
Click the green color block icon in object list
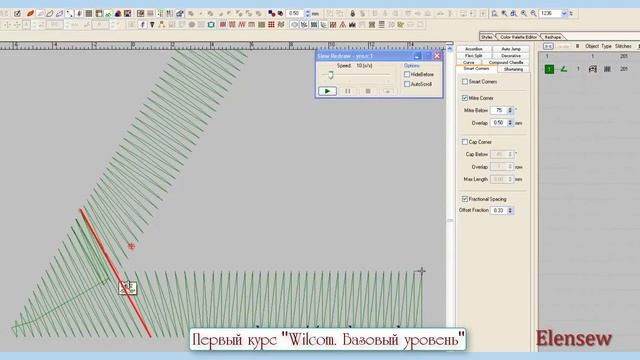[x=549, y=69]
